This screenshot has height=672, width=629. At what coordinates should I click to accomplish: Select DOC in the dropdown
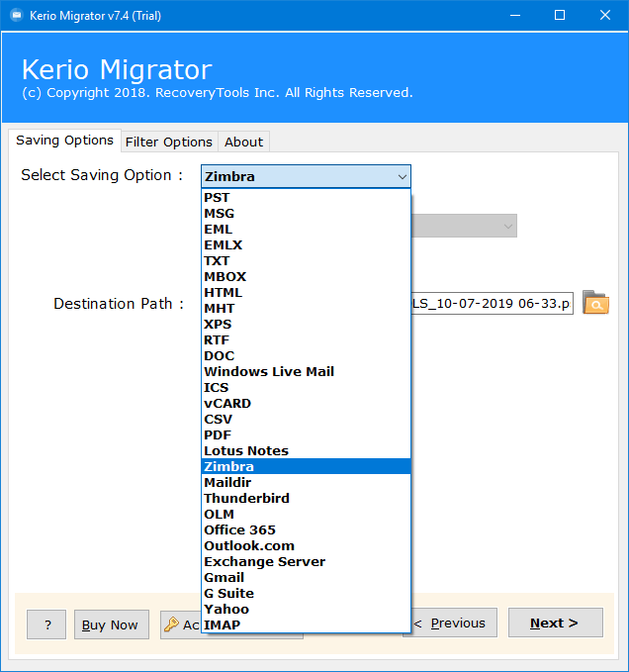tap(306, 356)
